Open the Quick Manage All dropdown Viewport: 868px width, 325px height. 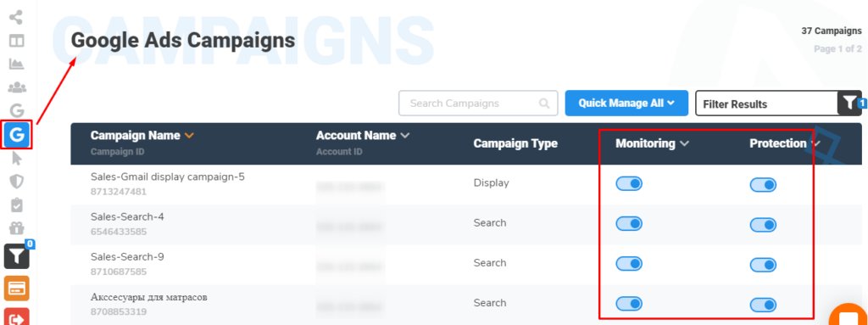(626, 104)
